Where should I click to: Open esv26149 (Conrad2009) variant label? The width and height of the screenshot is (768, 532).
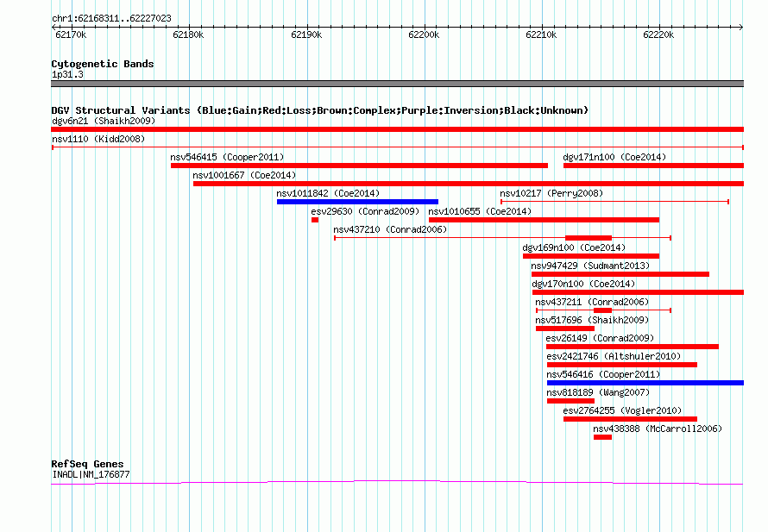(x=600, y=338)
